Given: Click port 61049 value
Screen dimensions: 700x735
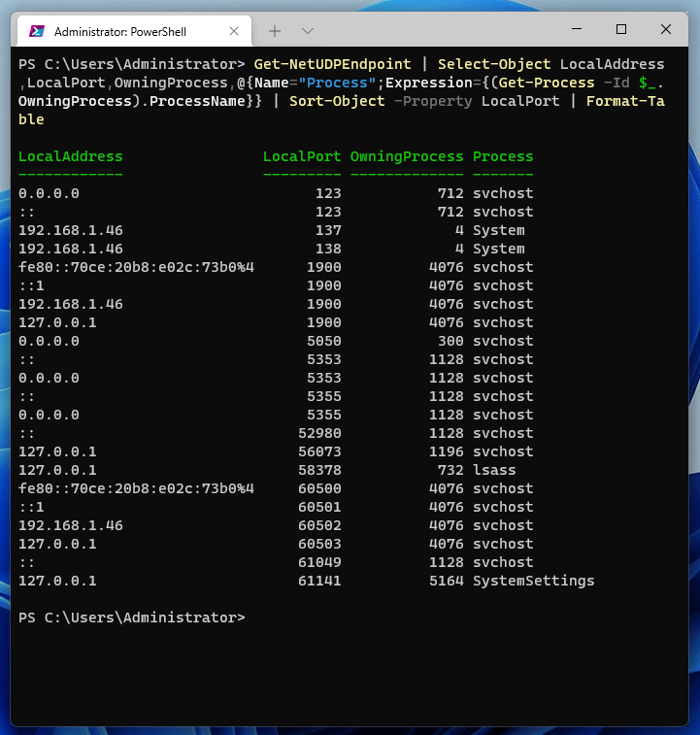Looking at the screenshot, I should 319,562.
